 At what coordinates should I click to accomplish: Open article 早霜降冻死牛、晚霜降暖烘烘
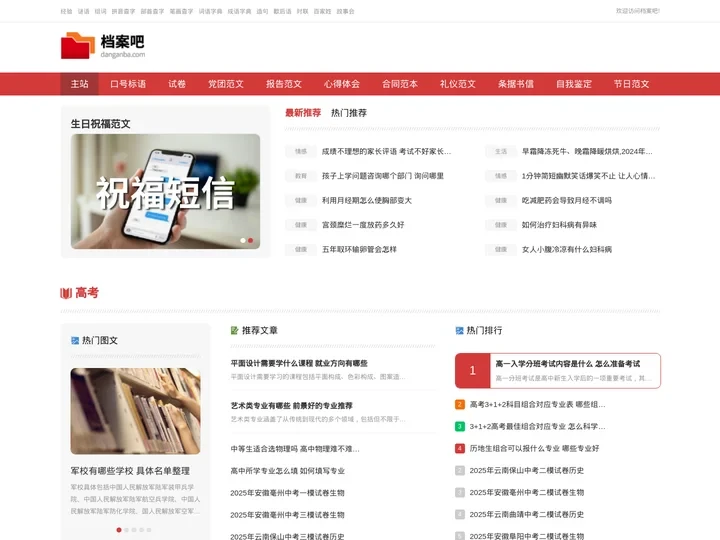pyautogui.click(x=587, y=152)
